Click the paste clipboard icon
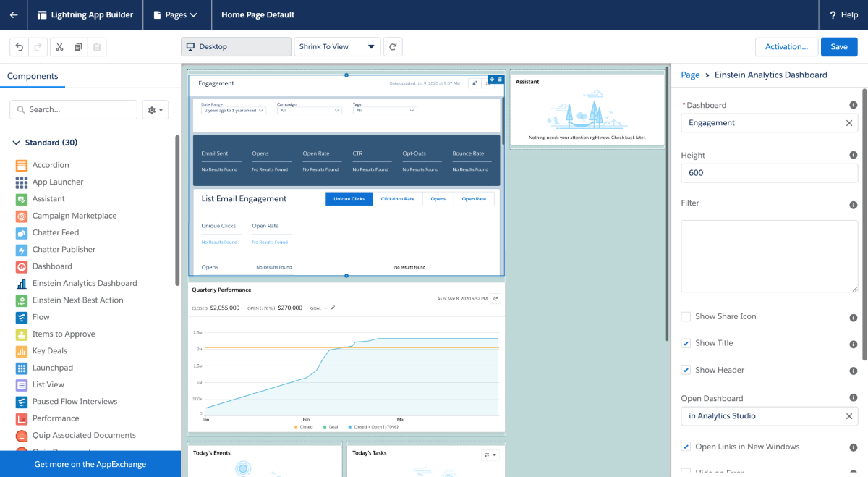The height and width of the screenshot is (477, 868). click(97, 47)
